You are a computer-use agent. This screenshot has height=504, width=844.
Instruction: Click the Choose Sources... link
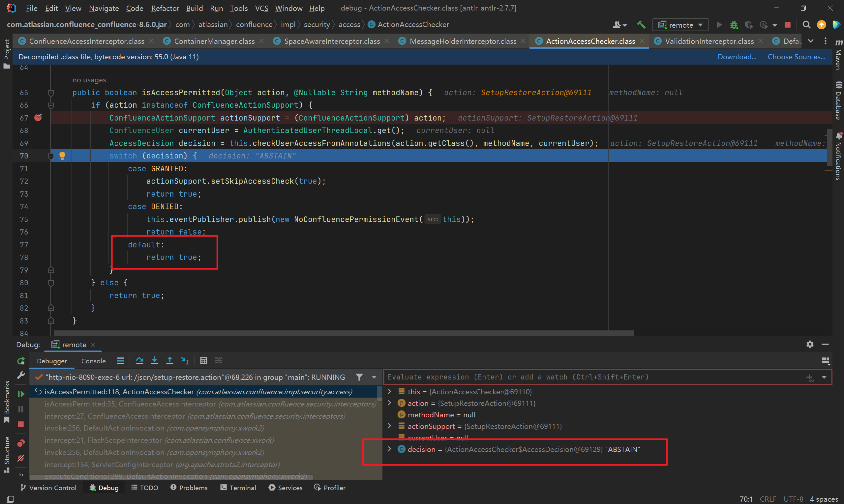[x=797, y=57]
